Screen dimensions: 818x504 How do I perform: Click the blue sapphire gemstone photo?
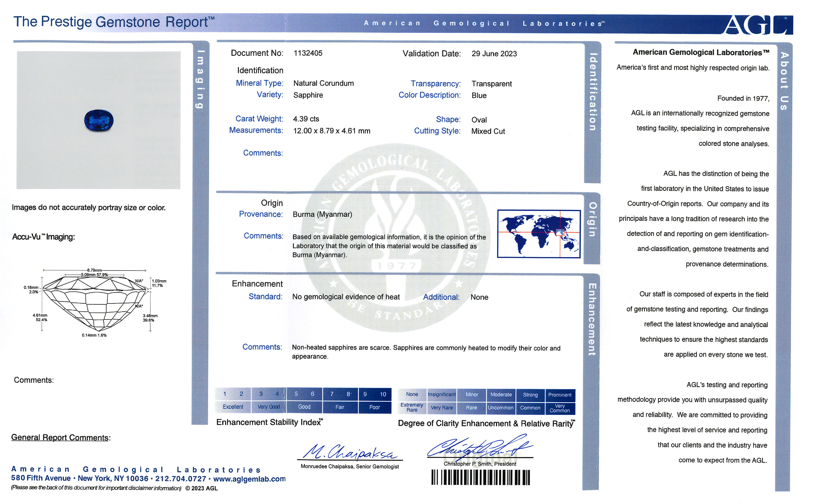[99, 120]
